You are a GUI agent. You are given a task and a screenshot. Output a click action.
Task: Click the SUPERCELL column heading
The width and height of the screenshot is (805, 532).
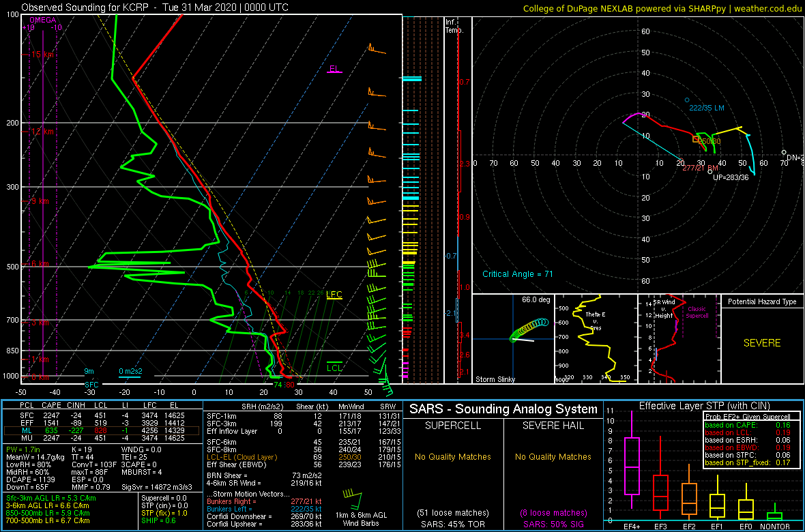(x=453, y=426)
